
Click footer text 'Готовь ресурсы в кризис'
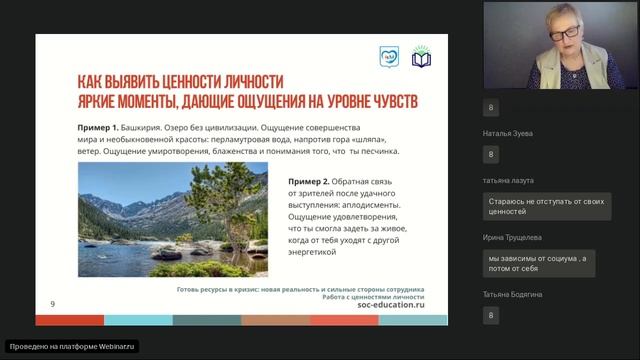click(217, 289)
